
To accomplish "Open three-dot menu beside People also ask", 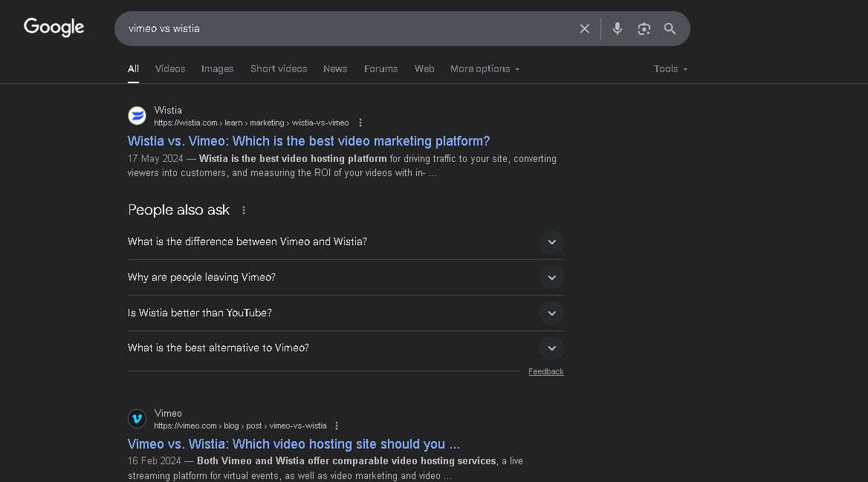I will tap(244, 211).
